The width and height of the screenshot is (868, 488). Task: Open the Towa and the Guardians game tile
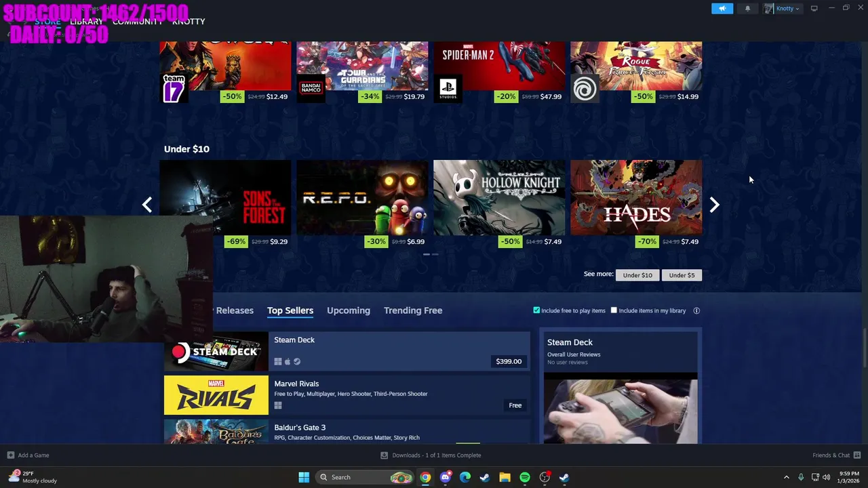click(362, 66)
